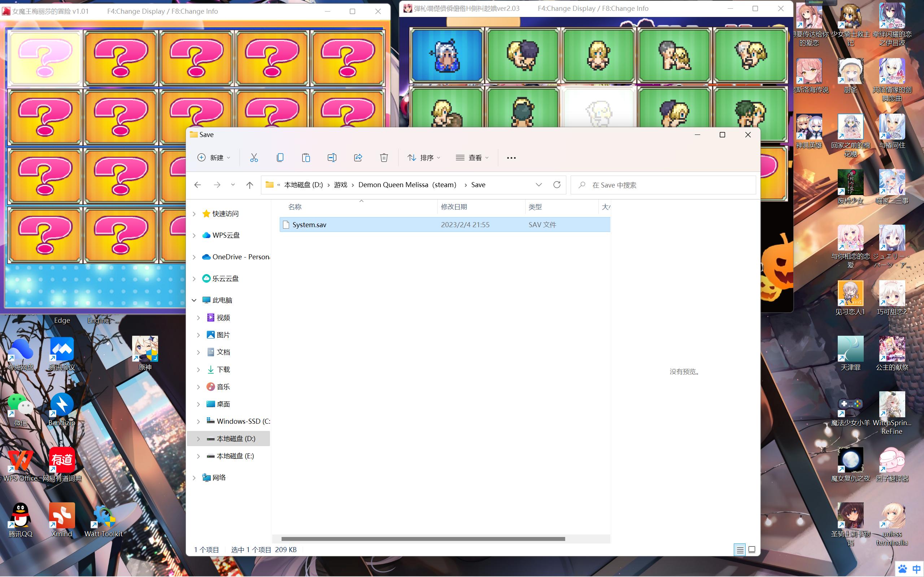This screenshot has height=577, width=924.
Task: Click the 在 Save 中搜索 search box
Action: coord(663,185)
